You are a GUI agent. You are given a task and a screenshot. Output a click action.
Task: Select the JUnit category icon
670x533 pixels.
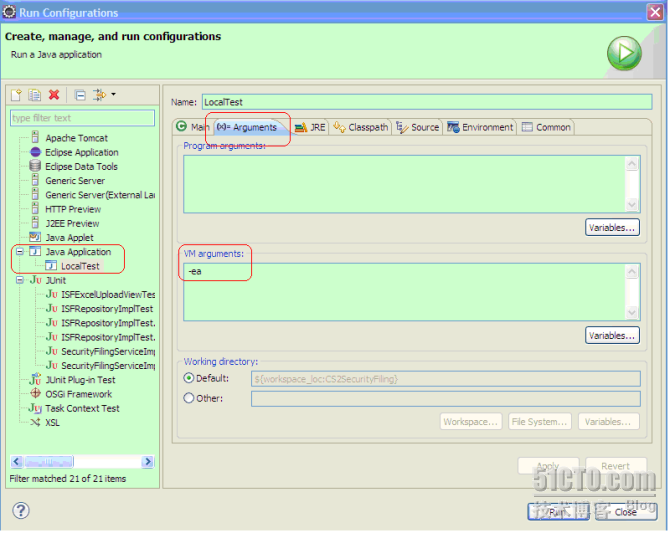(35, 280)
